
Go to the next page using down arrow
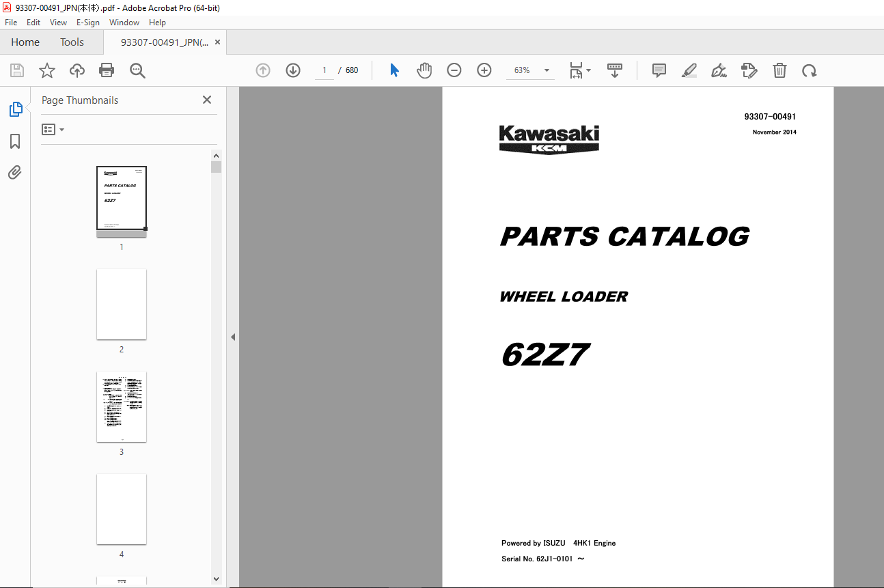[x=293, y=70]
